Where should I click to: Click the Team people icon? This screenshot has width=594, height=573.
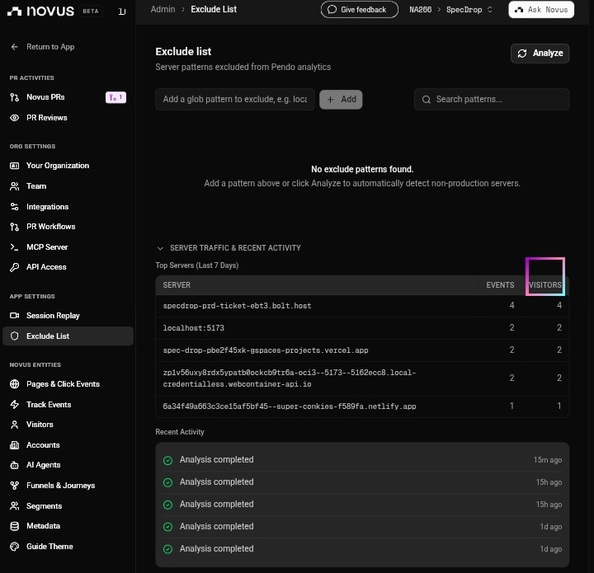point(14,186)
